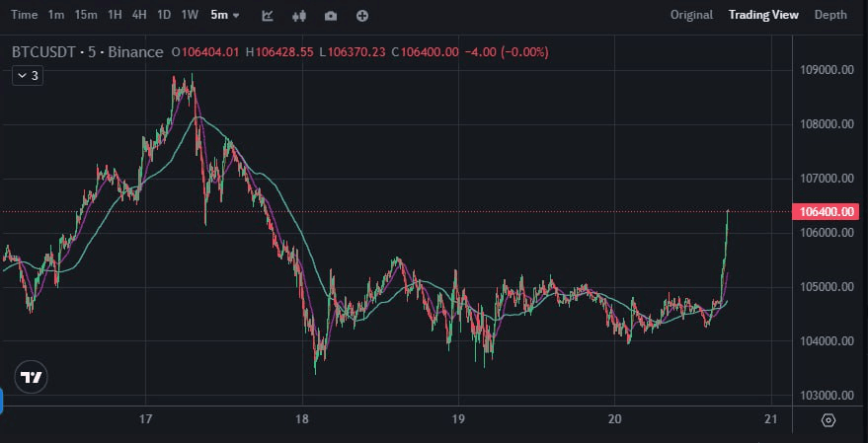Screen dimensions: 868x443
Task: Click the date label 21 on time axis
Action: [770, 419]
